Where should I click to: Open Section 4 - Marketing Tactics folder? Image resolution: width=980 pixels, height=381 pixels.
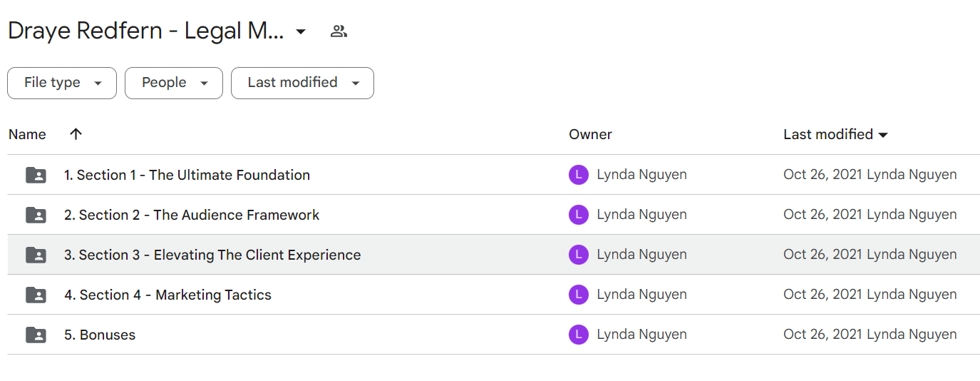tap(167, 295)
